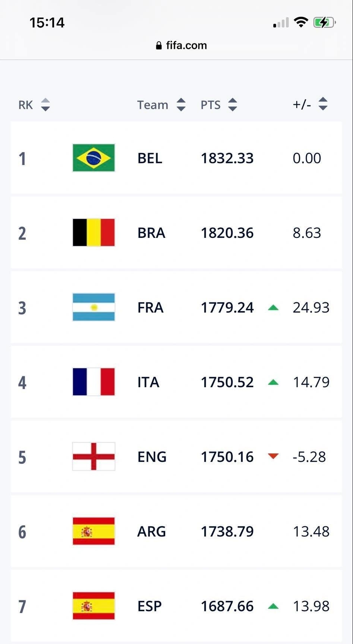
Task: Sort rankings using the RK sort arrows
Action: pyautogui.click(x=45, y=105)
